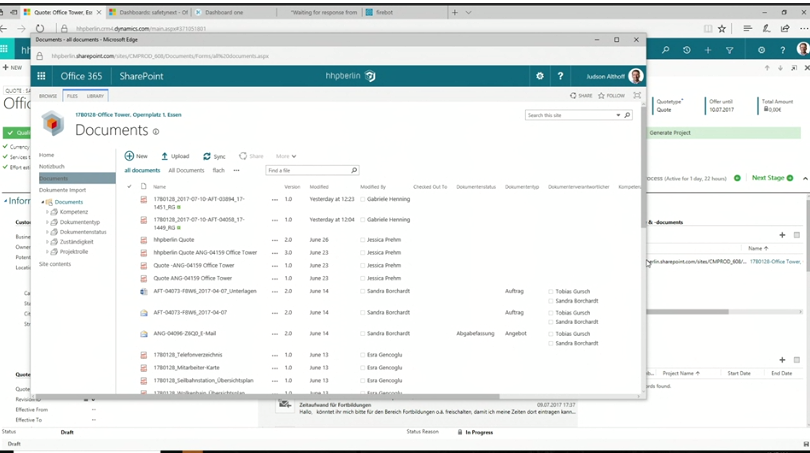This screenshot has width=810, height=453.
Task: Click checkbox beside Sandra Borchardt ANG-04096 modified
Action: click(x=363, y=334)
